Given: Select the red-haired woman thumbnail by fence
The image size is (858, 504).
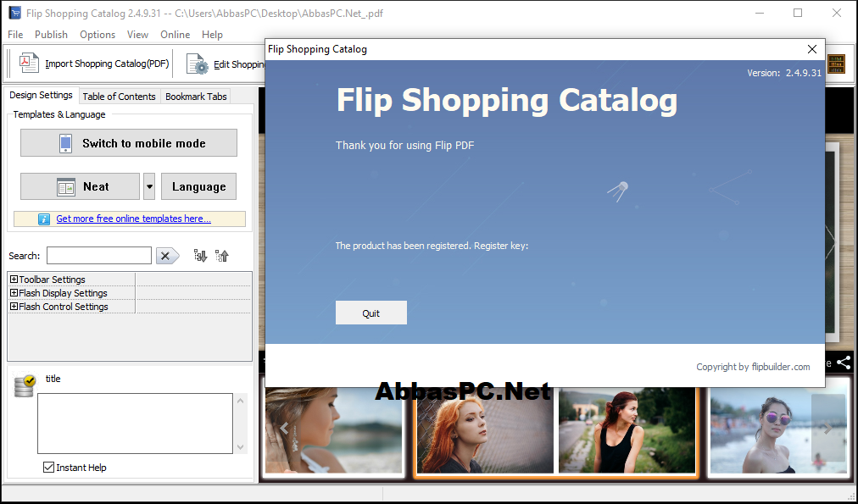Looking at the screenshot, I should pos(485,430).
